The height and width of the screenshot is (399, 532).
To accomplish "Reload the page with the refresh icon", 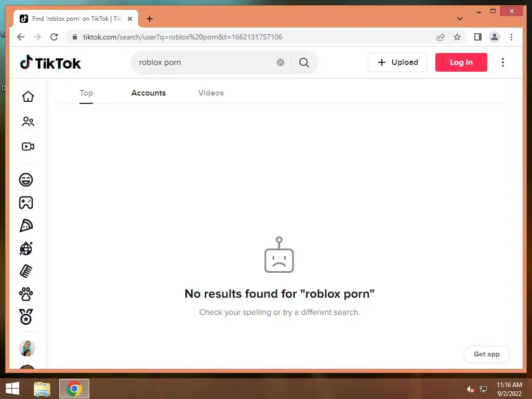I will tap(54, 37).
